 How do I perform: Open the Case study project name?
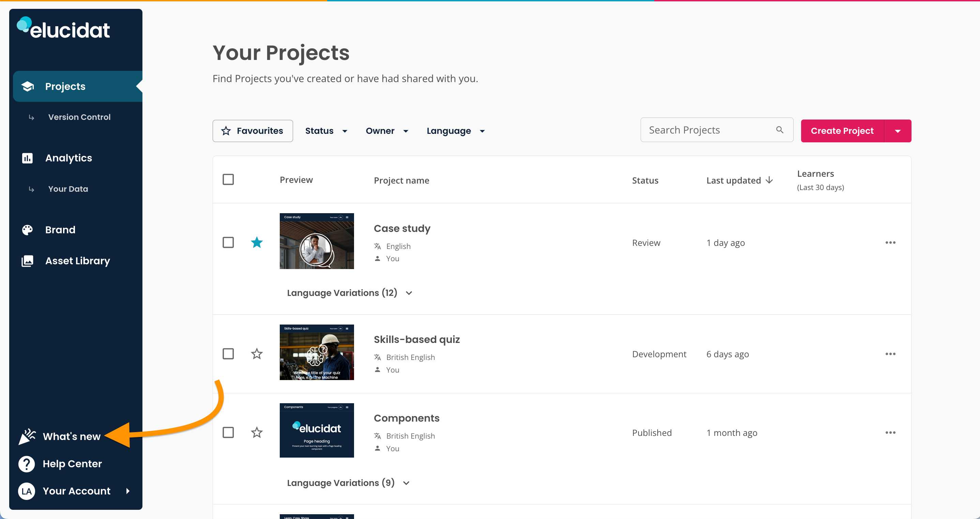[402, 229]
